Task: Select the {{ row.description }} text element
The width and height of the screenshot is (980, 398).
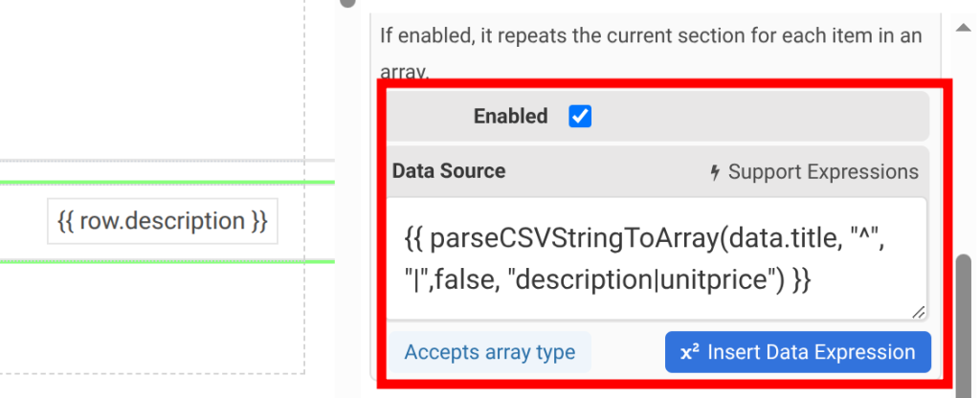Action: pos(163,221)
